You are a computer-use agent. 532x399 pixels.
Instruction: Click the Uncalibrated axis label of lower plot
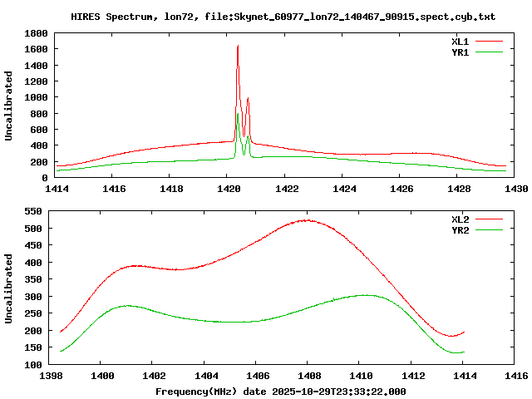click(x=8, y=288)
